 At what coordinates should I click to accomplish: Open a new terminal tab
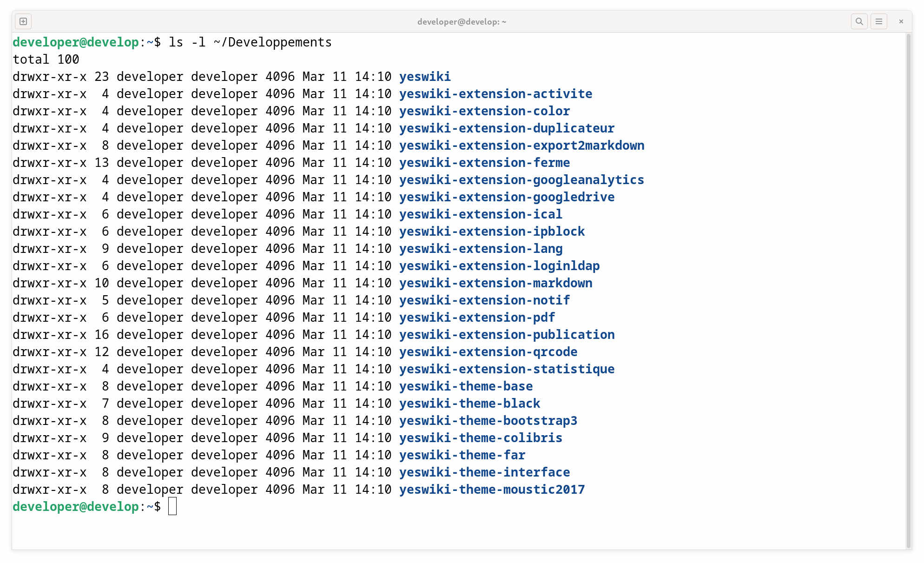click(23, 21)
